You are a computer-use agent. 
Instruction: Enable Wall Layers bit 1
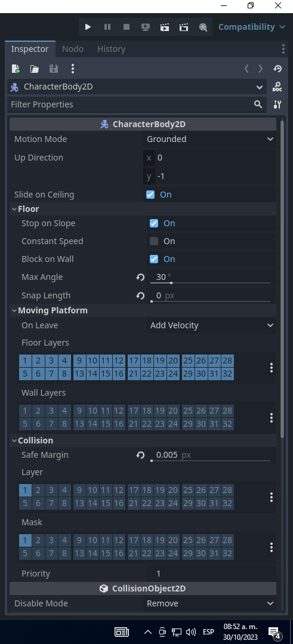[x=25, y=411]
